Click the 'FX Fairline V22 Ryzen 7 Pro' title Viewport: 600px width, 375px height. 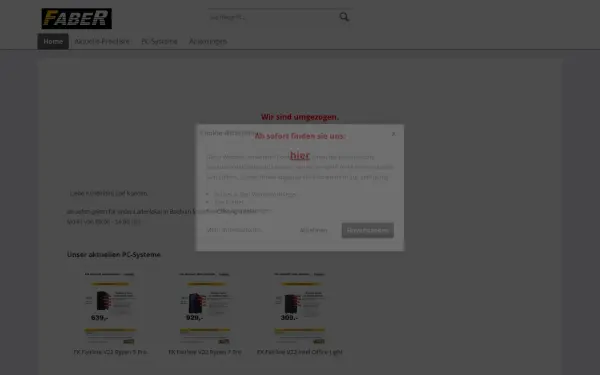pyautogui.click(x=205, y=352)
